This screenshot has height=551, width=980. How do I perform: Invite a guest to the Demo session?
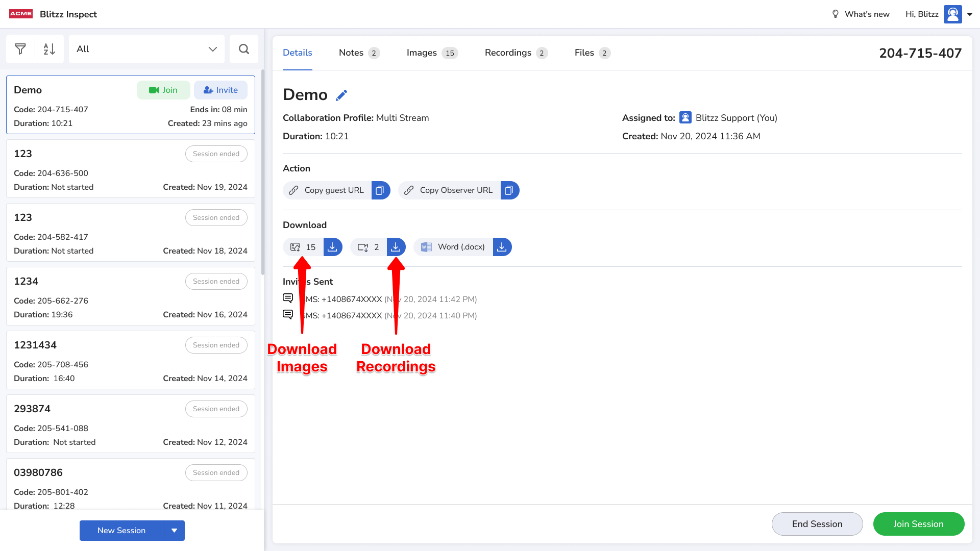click(220, 90)
